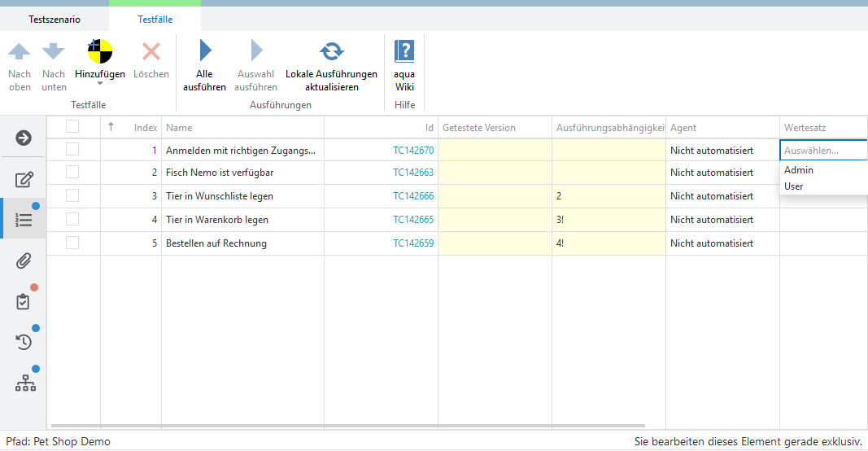Toggle the select-all checkbox in header
The height and width of the screenshot is (451, 868).
pos(72,126)
